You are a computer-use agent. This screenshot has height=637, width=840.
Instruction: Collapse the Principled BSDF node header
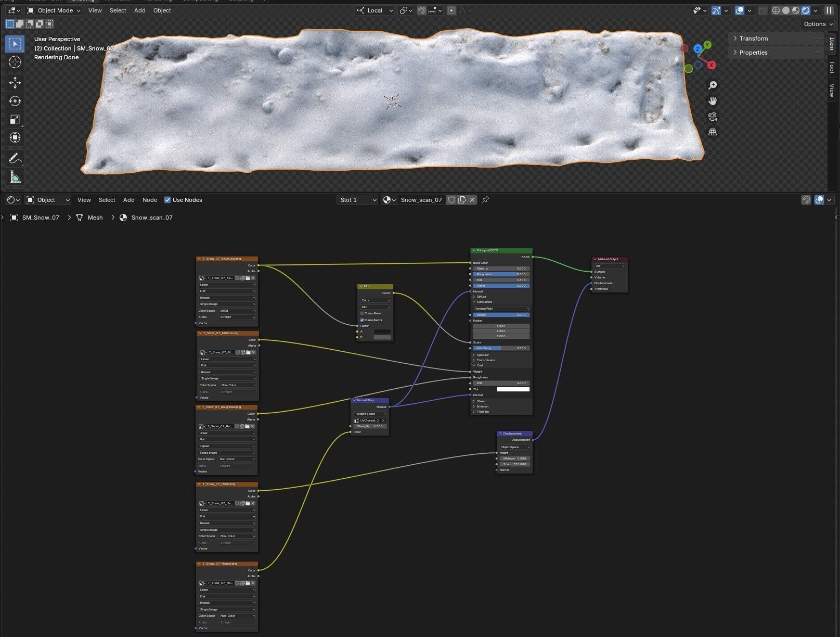pos(473,250)
